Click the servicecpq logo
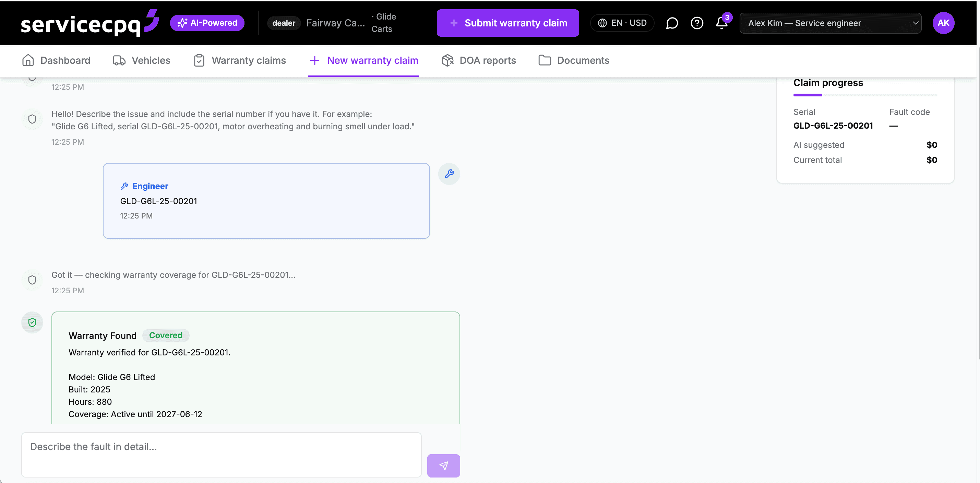Screen dimensions: 980x483 tap(90, 23)
